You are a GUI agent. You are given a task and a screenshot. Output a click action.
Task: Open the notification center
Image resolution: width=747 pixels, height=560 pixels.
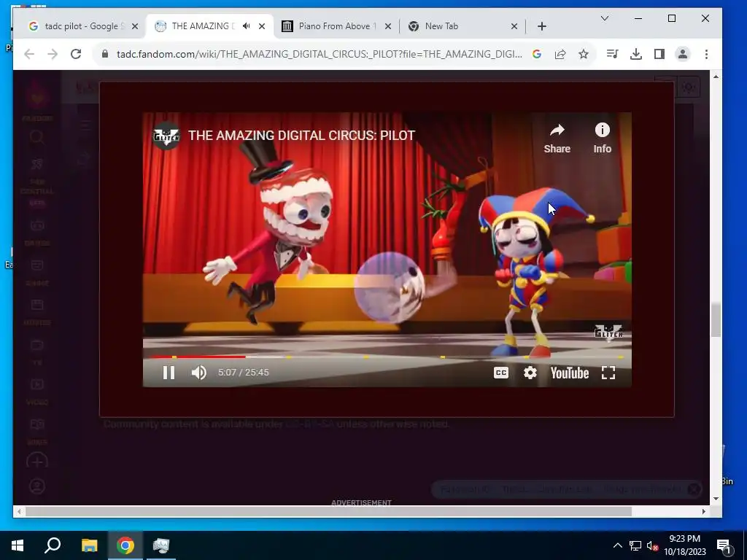(723, 545)
